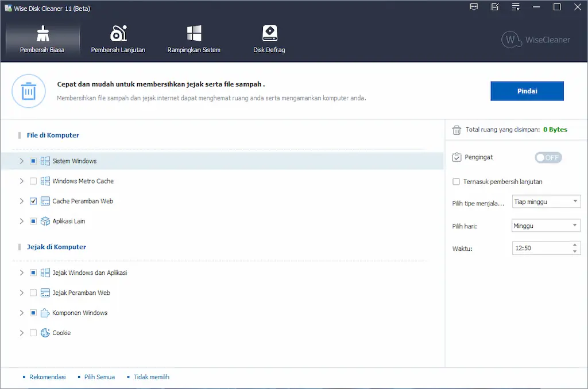Click the Jejak Peramban Web icon
The image size is (588, 389).
(45, 293)
